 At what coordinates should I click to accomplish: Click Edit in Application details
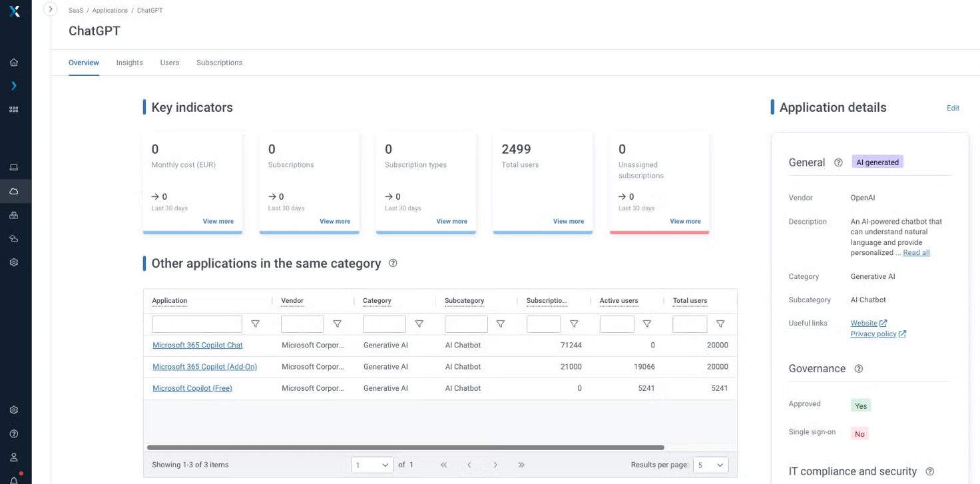[953, 108]
